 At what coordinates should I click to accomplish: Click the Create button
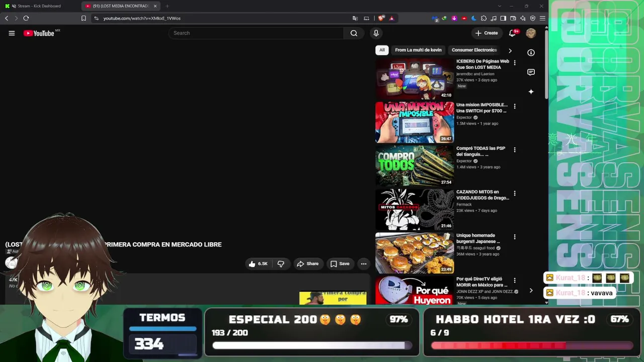[487, 33]
